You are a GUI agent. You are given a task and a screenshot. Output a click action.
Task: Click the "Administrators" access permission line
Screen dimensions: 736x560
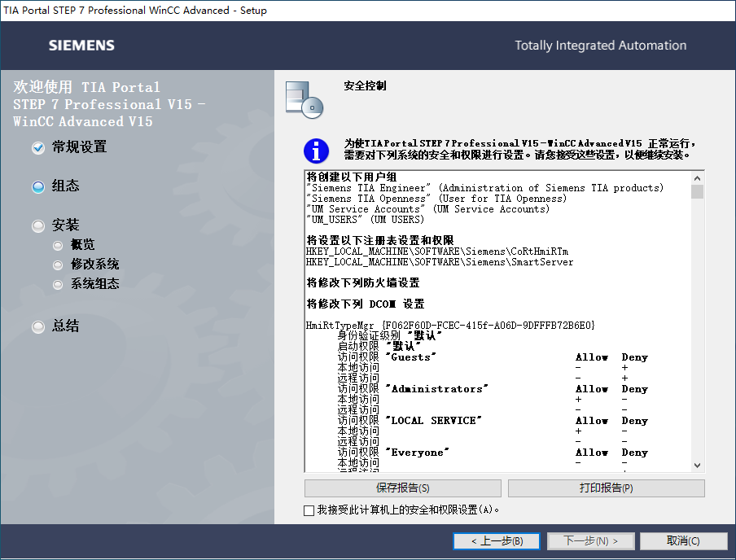click(413, 389)
